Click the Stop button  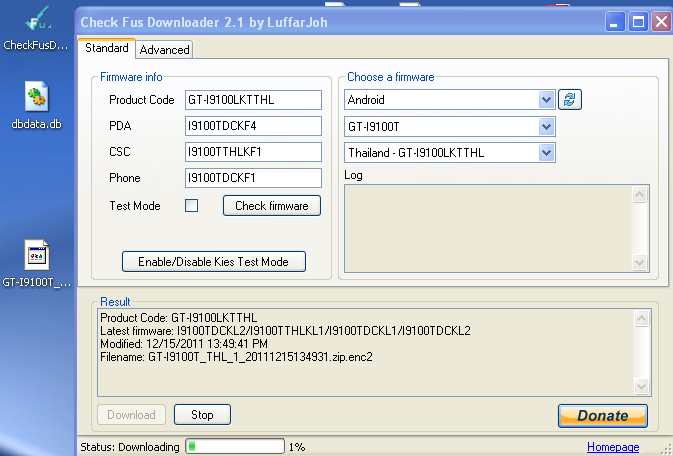202,415
